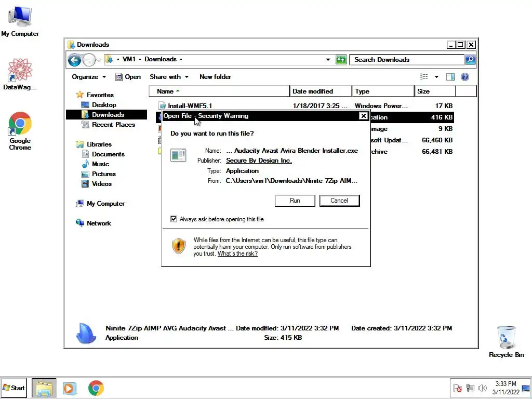532x399 pixels.
Task: Open Windows Explorer from the taskbar
Action: (x=44, y=388)
